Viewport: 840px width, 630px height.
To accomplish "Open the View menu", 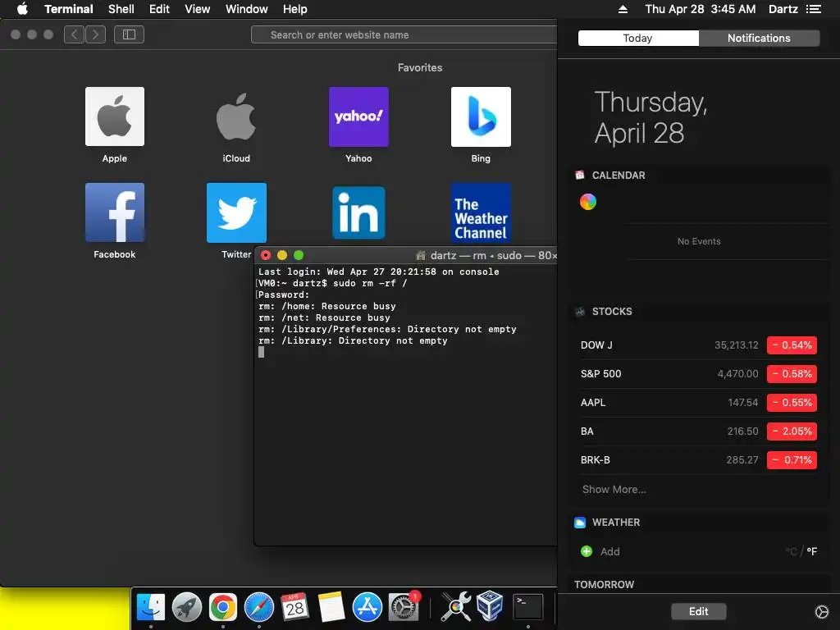I will click(x=197, y=9).
